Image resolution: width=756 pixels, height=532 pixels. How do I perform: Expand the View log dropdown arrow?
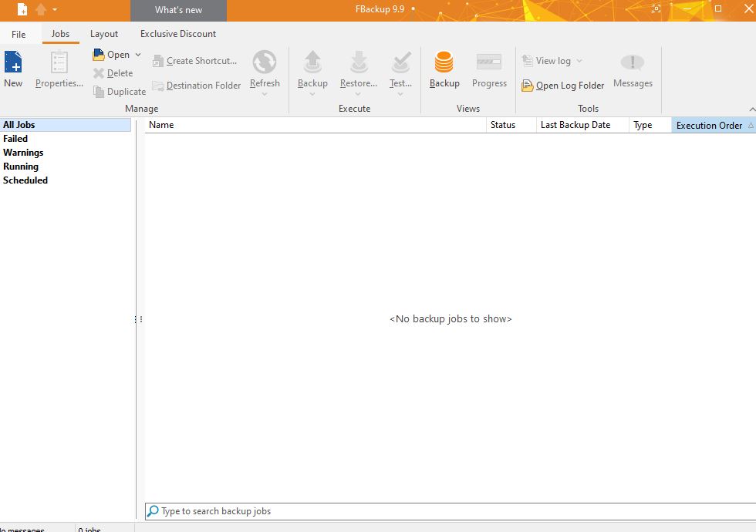[x=579, y=61]
